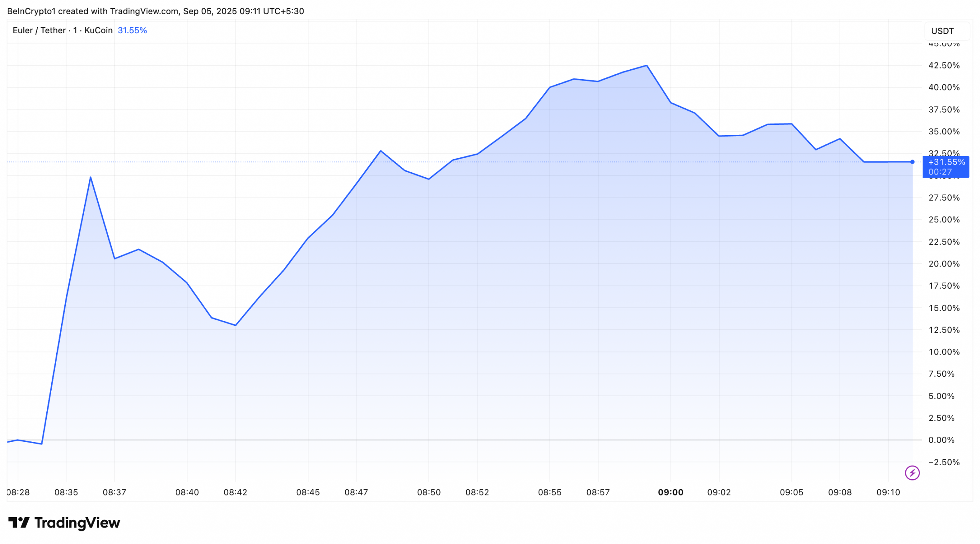The width and height of the screenshot is (980, 544).
Task: Click the BeInCrypto1 created with TradingView header
Action: 155,11
